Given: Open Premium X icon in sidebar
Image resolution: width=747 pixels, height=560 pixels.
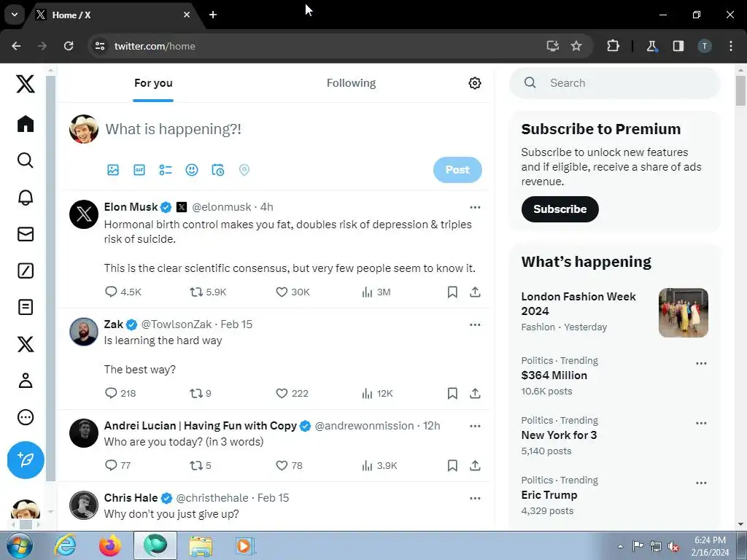Looking at the screenshot, I should [x=26, y=344].
